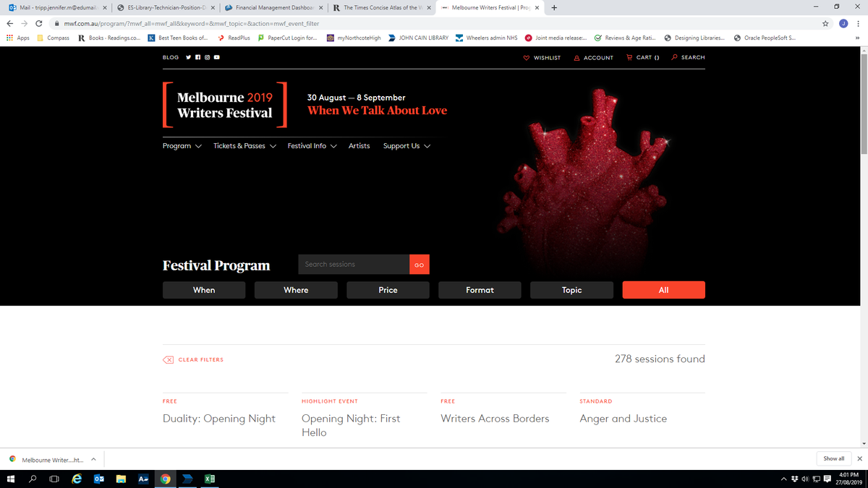Screen dimensions: 868x488
Task: Open the MWF Facebook page icon
Action: click(197, 58)
